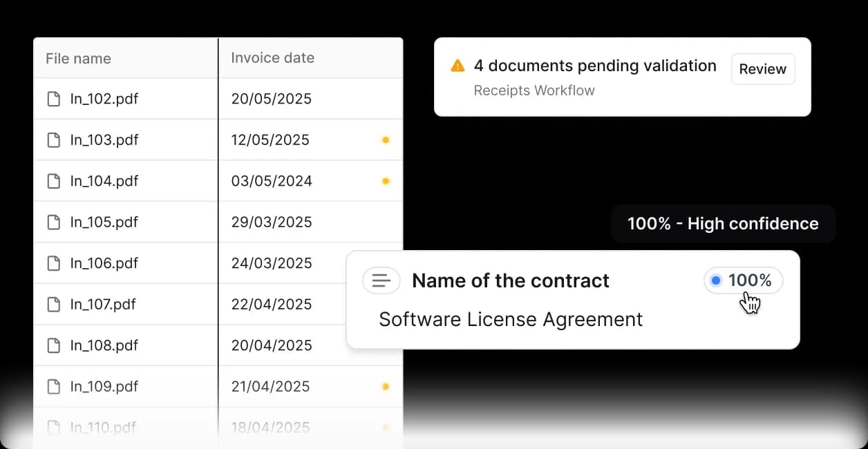Viewport: 868px width, 449px height.
Task: Click the document icon beside In_110.pdf
Action: tap(54, 427)
